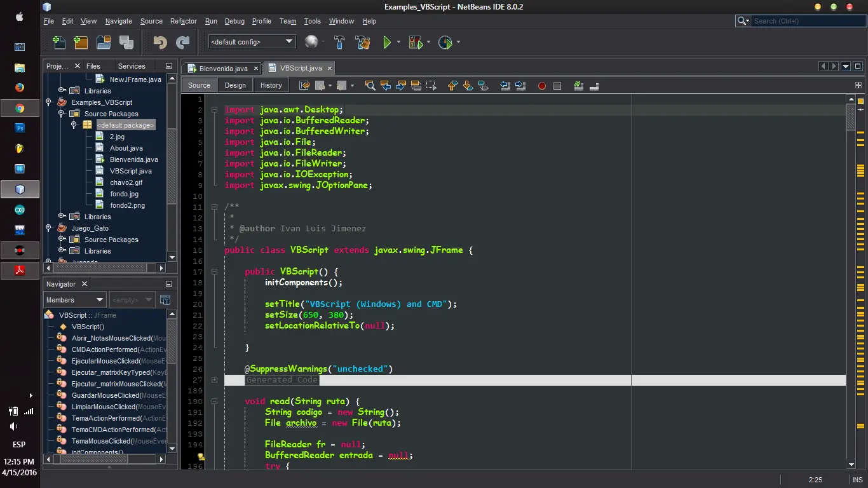
Task: Click the New File toolbar icon
Action: [58, 43]
